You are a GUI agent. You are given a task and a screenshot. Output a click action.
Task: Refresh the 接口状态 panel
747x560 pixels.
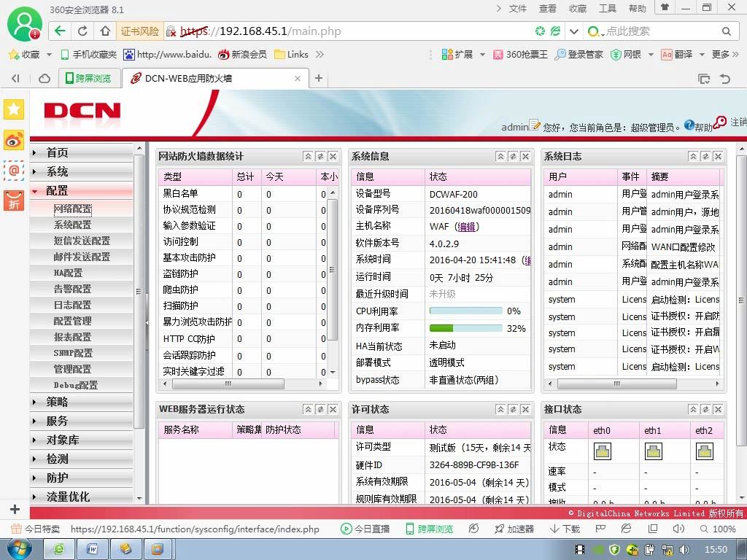705,409
